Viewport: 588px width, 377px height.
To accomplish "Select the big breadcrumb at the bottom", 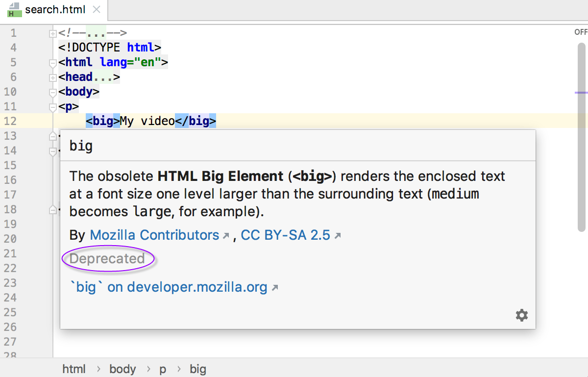I will (x=198, y=369).
